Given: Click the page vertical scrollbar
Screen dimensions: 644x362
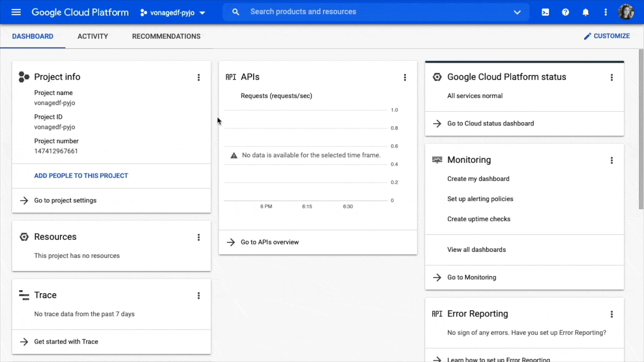Looking at the screenshot, I should [641, 129].
